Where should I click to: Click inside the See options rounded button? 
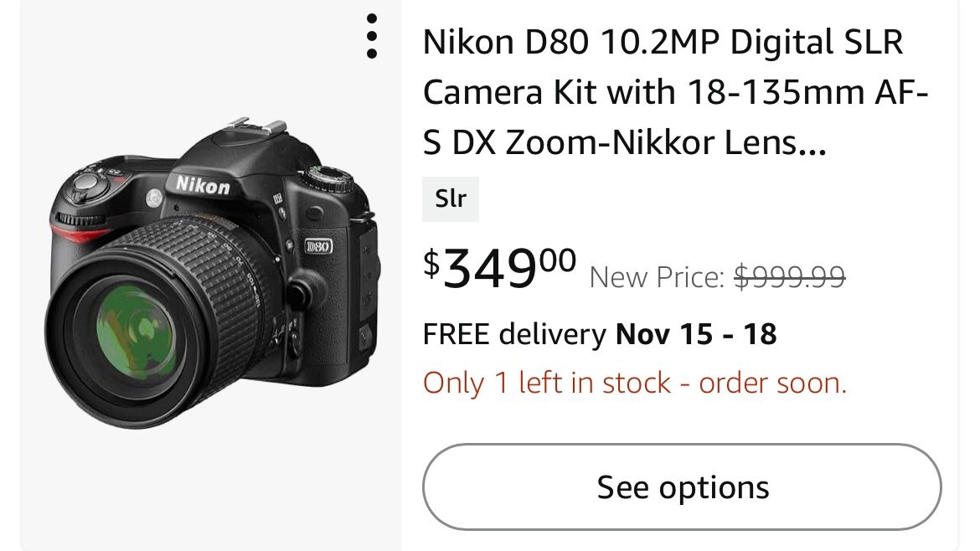[682, 487]
